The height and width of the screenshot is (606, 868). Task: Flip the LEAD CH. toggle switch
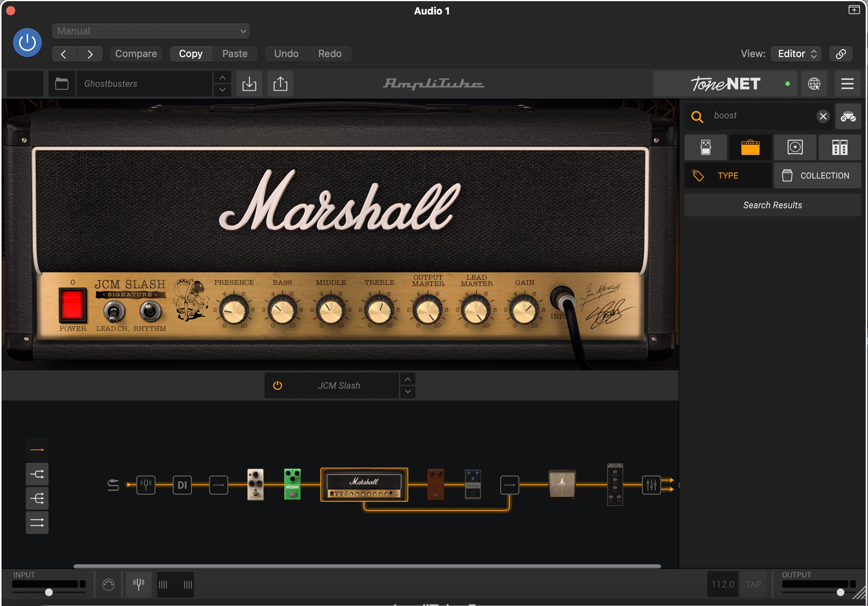(x=113, y=311)
